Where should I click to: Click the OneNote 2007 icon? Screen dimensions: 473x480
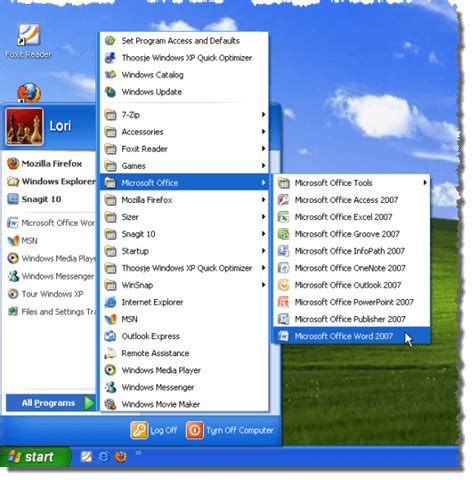pos(284,268)
